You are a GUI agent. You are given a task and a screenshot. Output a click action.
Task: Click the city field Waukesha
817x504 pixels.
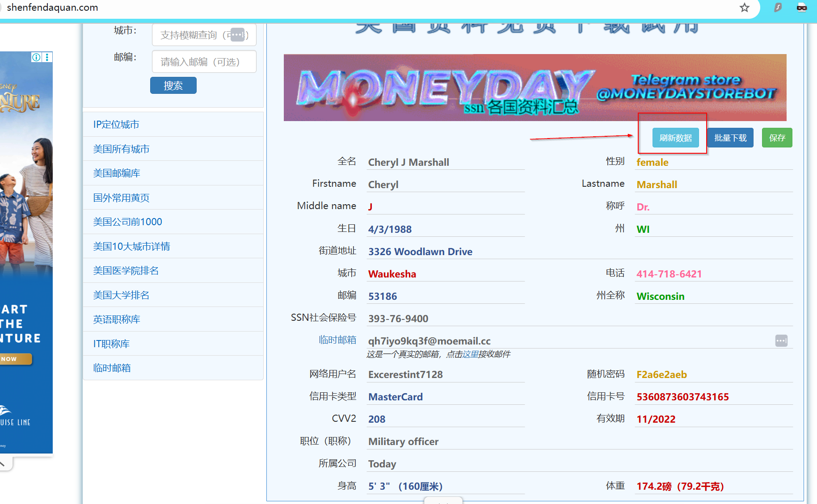pyautogui.click(x=446, y=274)
